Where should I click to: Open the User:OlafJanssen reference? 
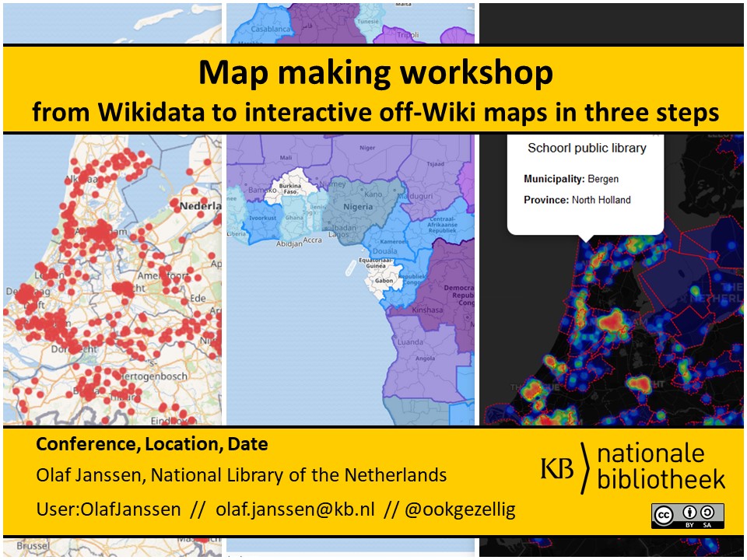pyautogui.click(x=109, y=509)
